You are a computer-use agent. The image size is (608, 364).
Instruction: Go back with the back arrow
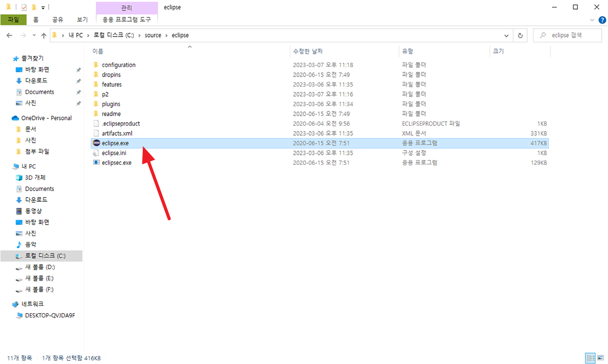click(10, 35)
